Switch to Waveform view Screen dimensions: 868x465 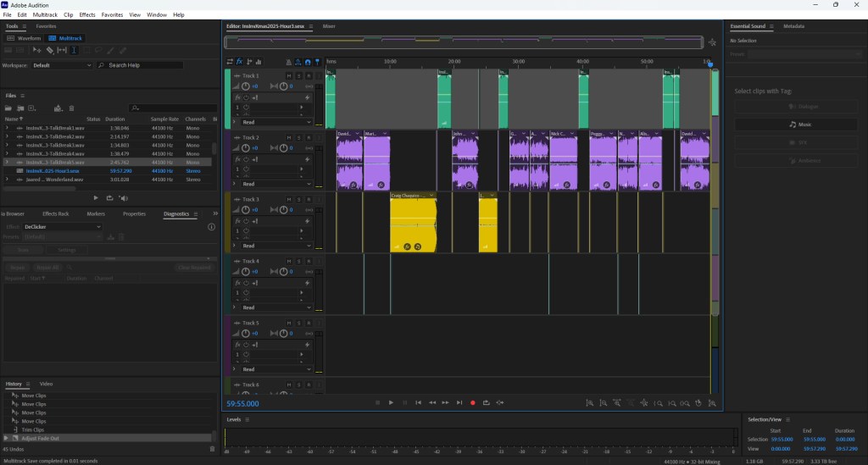(25, 38)
